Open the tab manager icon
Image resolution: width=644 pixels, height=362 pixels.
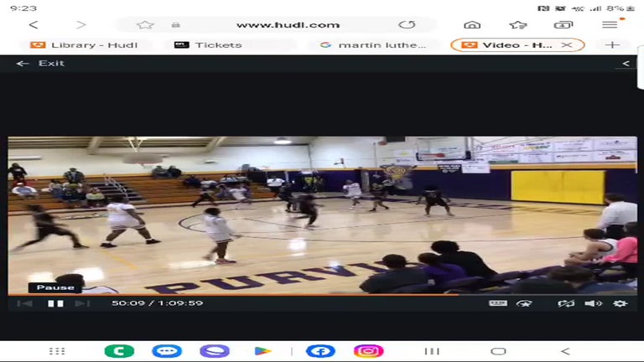tap(563, 24)
